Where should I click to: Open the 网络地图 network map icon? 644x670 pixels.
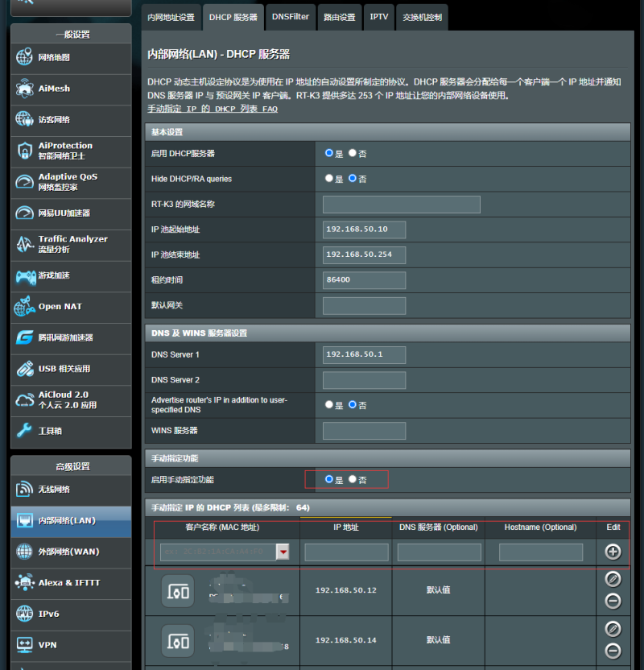click(x=25, y=58)
